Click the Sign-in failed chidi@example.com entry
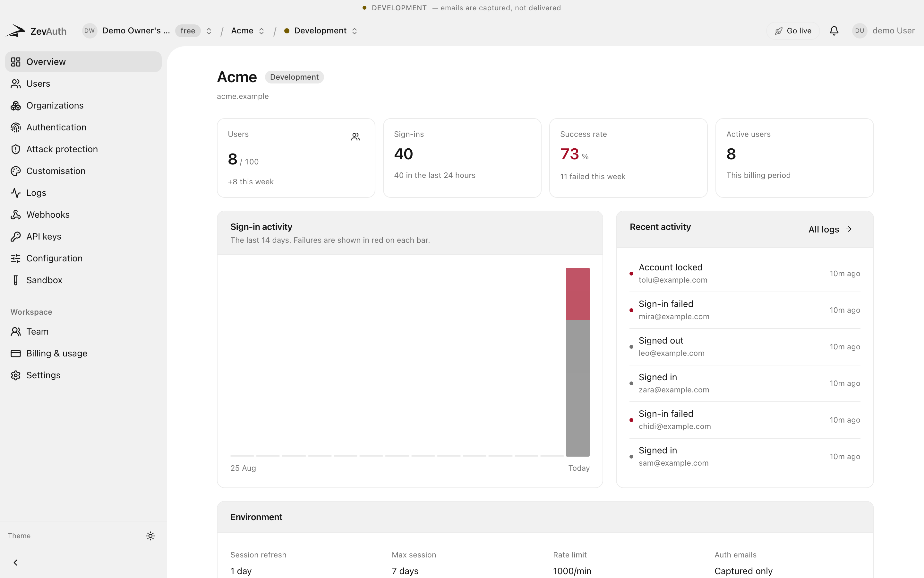Viewport: 924px width, 578px height. tap(745, 420)
